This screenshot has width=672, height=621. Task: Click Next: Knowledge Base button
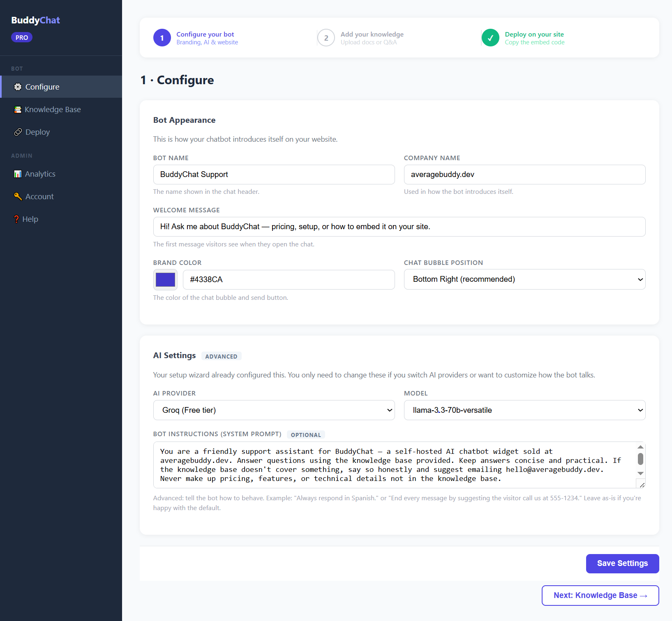pos(600,596)
